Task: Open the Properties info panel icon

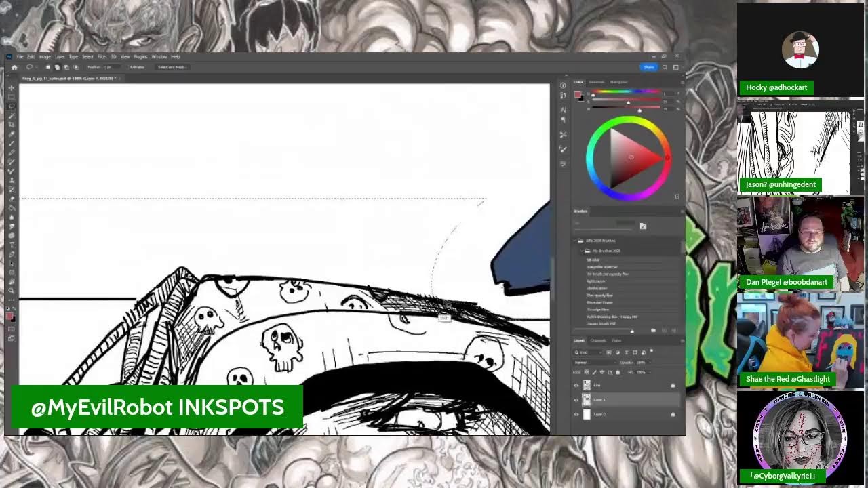Action: [x=563, y=85]
